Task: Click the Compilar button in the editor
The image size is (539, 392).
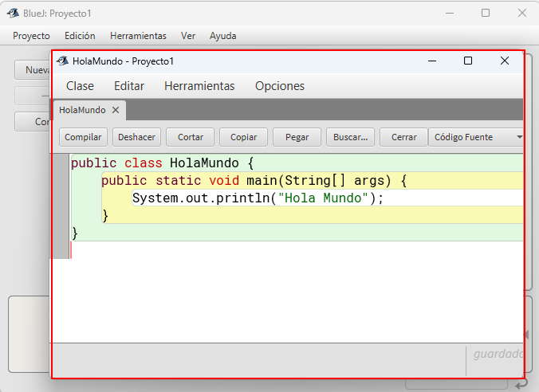Action: click(83, 137)
